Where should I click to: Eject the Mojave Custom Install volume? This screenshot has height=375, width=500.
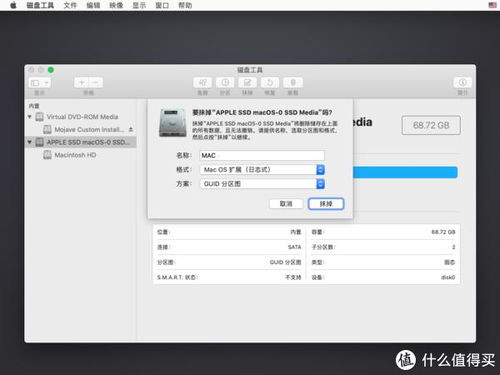point(131,129)
